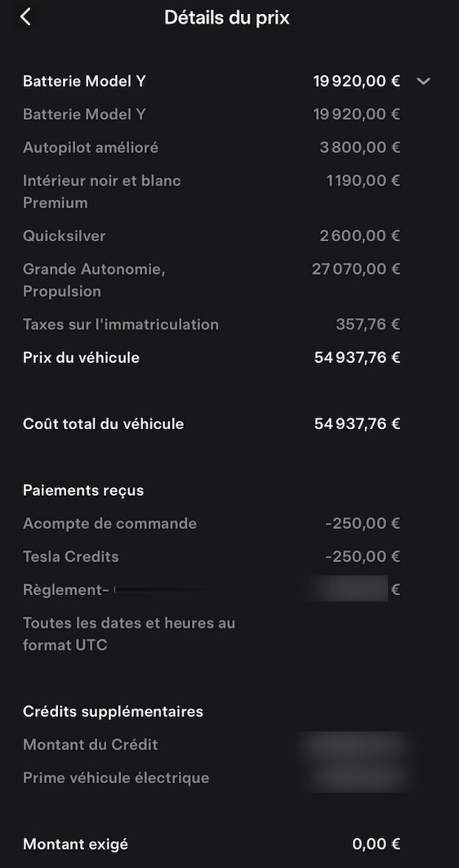Select the Acompte de commande entry
Viewport: 459px width, 868px height.
click(x=212, y=524)
